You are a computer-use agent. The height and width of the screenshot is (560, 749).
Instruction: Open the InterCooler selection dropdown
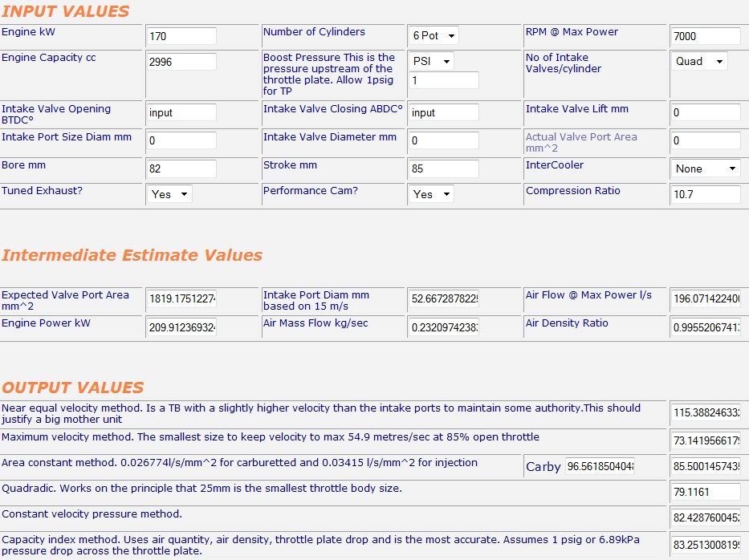pyautogui.click(x=704, y=168)
